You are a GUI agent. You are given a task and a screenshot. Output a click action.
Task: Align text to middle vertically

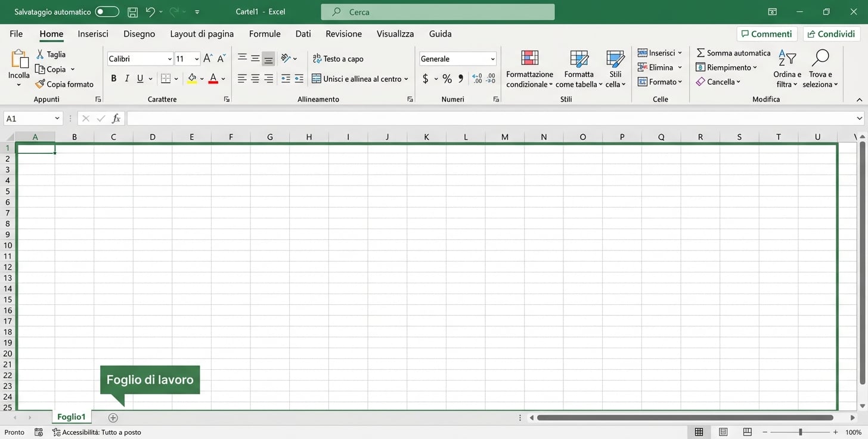point(255,58)
